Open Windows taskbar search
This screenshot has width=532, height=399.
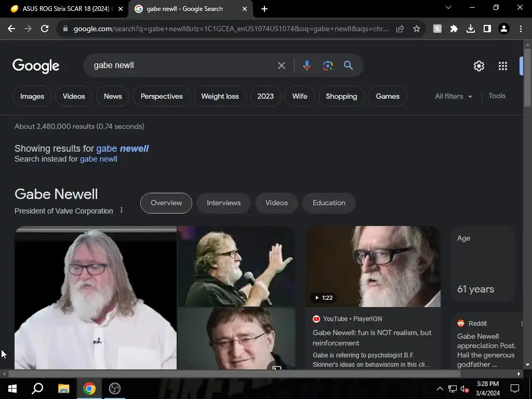(37, 389)
